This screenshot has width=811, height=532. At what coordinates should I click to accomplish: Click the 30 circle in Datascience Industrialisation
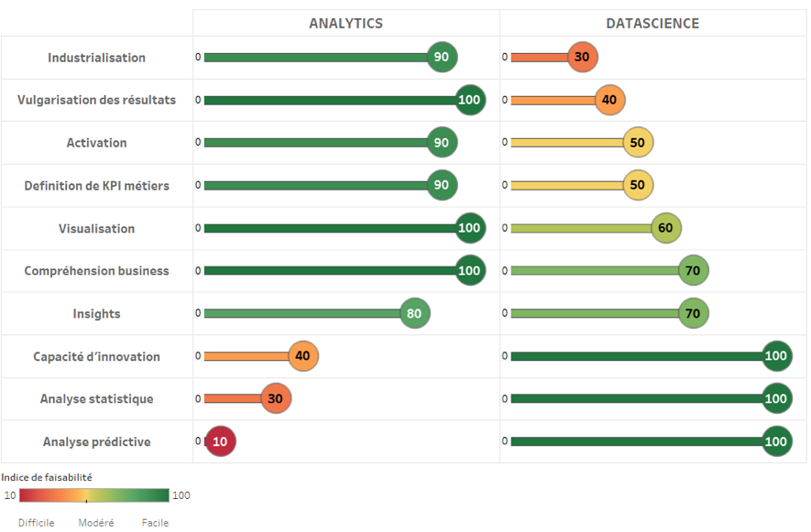(582, 58)
